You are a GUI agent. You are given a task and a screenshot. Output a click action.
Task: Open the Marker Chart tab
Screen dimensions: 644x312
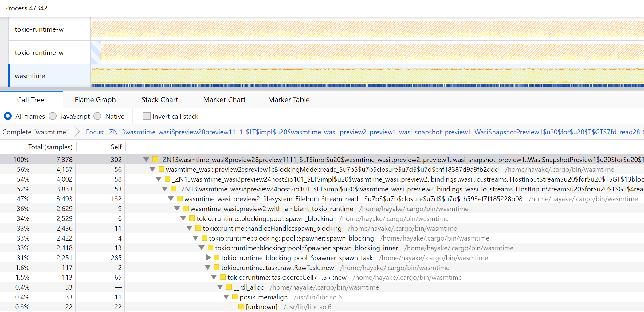[224, 100]
